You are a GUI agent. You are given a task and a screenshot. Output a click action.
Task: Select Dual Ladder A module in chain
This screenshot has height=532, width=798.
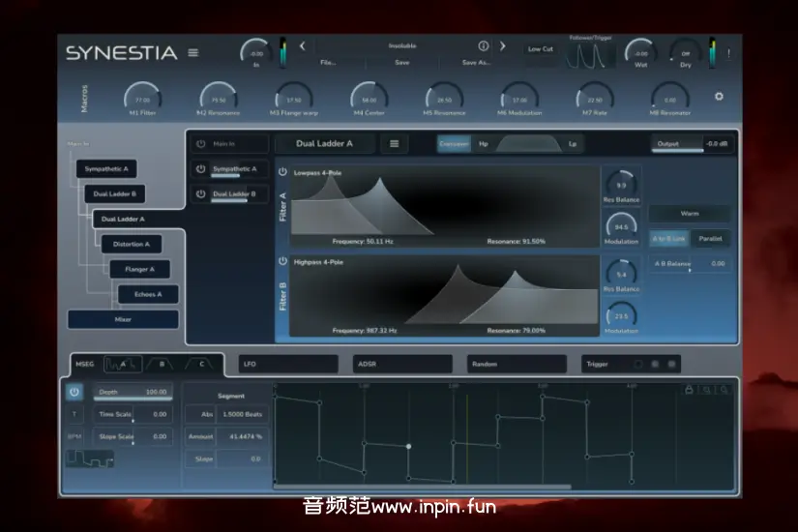[123, 219]
